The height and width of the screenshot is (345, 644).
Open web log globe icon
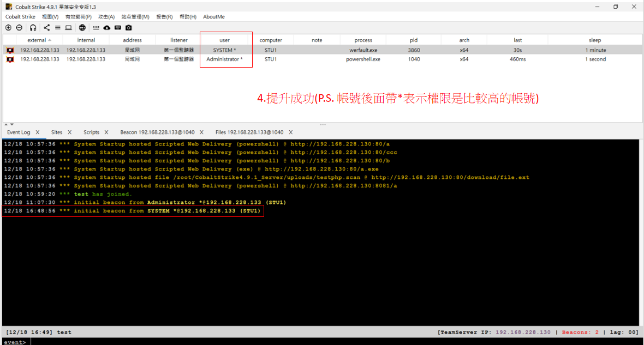coord(82,27)
